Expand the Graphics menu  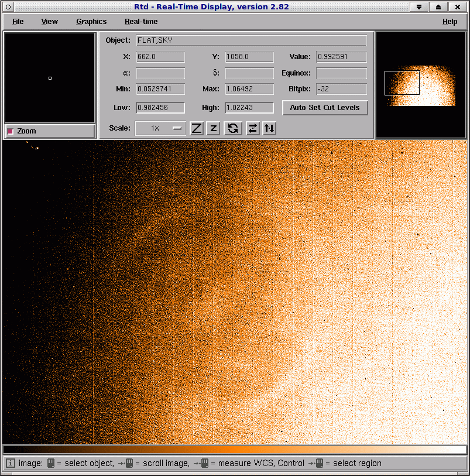coord(91,22)
